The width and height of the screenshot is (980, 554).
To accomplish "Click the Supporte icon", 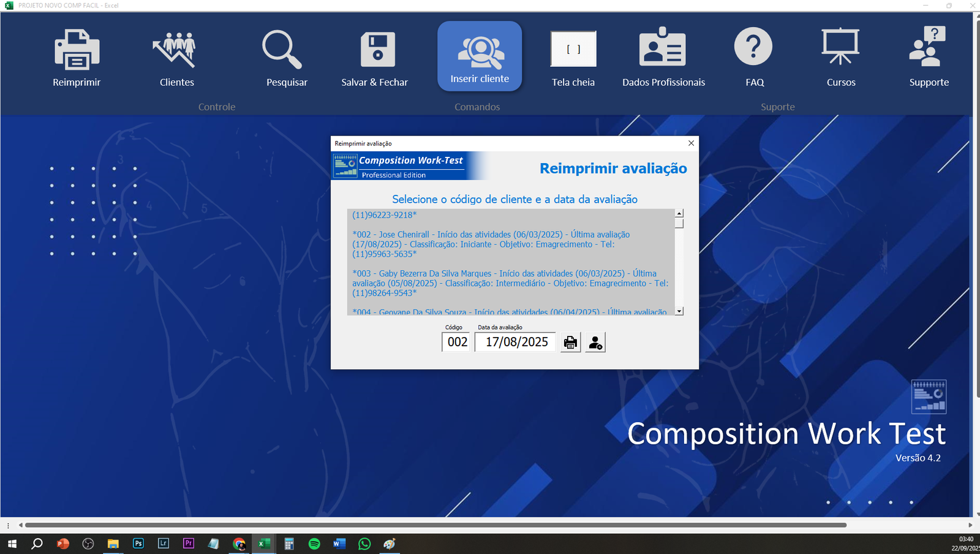I will pyautogui.click(x=927, y=47).
